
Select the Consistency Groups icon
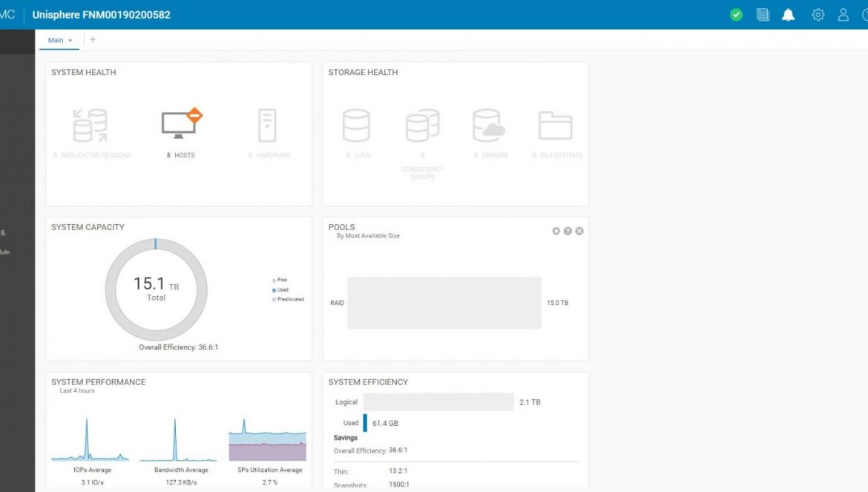pos(422,125)
